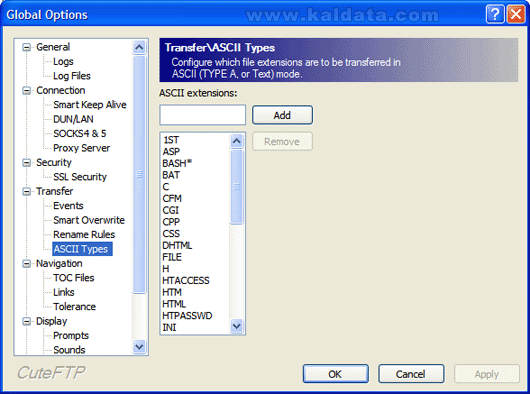Screen dimensions: 530x394
Task: Open the Events transfer page
Action: click(x=68, y=206)
